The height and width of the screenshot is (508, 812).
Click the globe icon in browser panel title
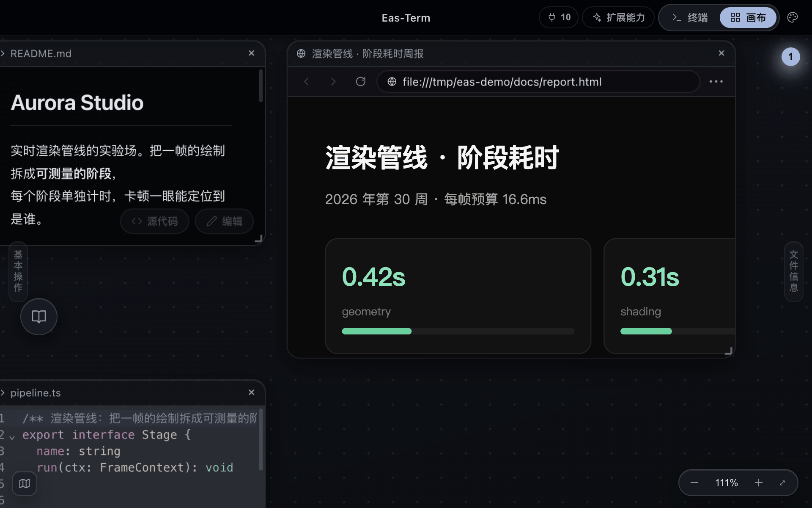point(301,53)
